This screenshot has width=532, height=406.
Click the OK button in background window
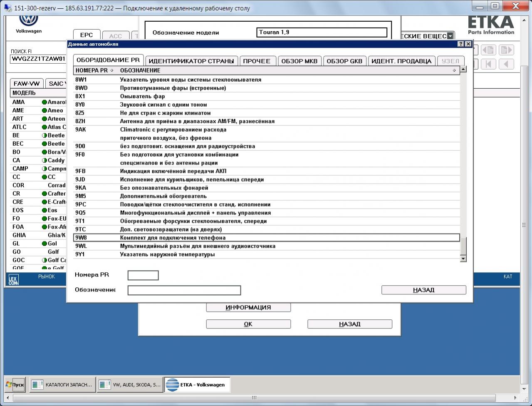pyautogui.click(x=248, y=324)
